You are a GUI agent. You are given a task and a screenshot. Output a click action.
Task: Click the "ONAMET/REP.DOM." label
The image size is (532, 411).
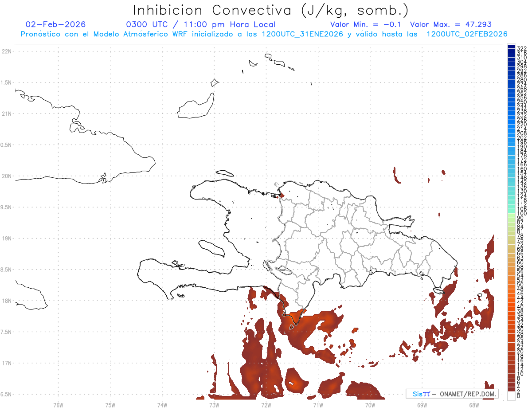pos(469,394)
